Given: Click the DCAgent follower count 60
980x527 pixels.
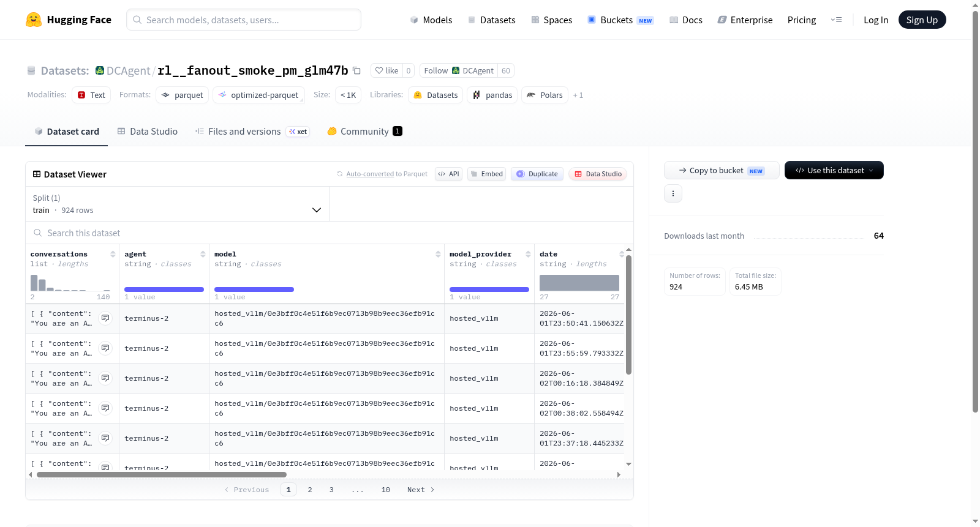Looking at the screenshot, I should point(506,70).
